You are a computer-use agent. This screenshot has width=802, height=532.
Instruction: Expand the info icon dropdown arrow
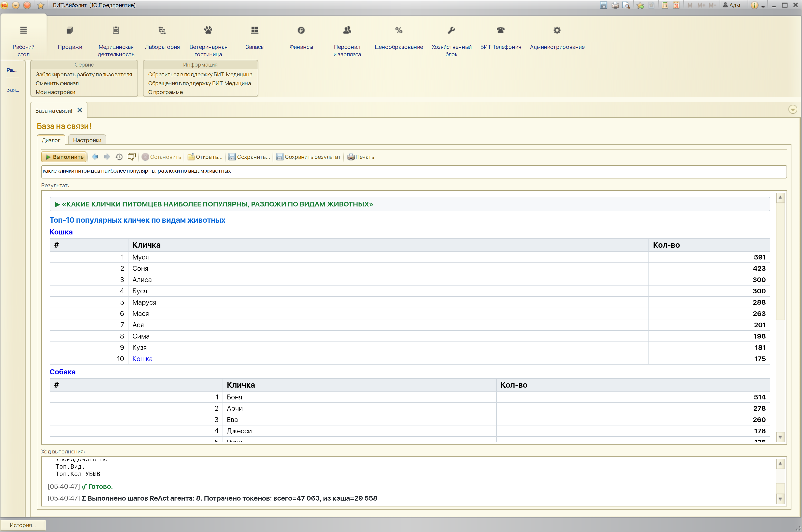[x=763, y=6]
